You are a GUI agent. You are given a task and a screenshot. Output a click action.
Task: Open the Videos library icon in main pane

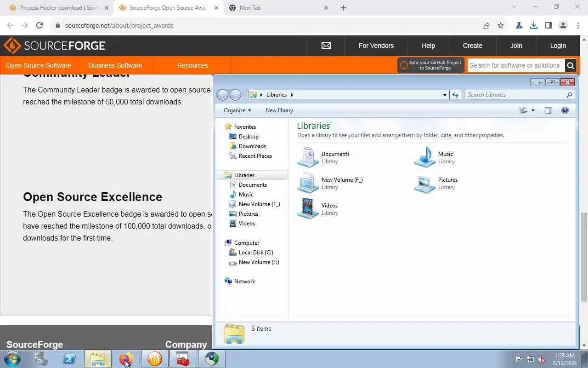pos(308,209)
